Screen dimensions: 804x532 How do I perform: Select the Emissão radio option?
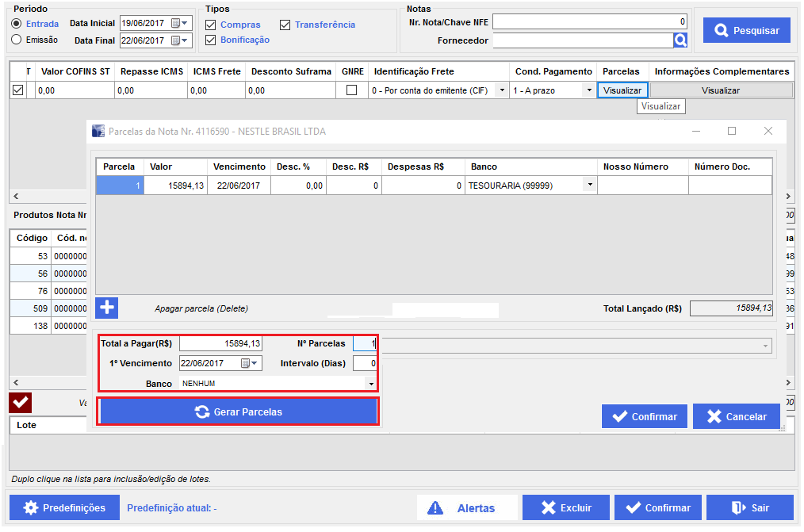pos(16,40)
